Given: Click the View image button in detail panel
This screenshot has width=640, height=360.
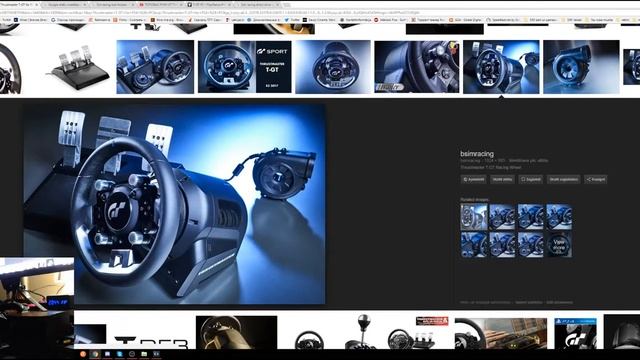Looking at the screenshot, I should point(502,179).
